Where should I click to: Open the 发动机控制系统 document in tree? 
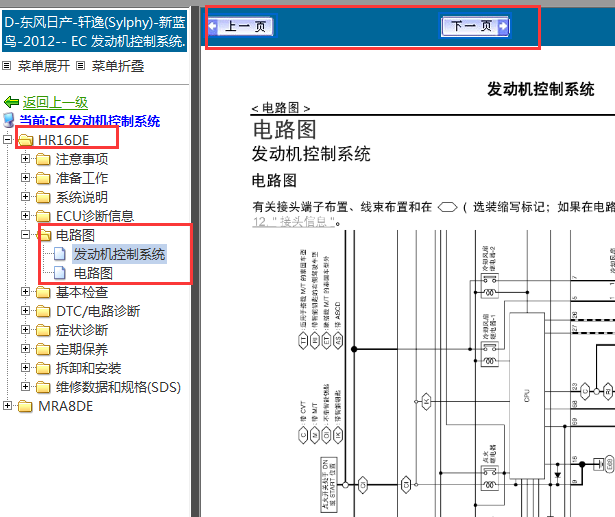(120, 254)
